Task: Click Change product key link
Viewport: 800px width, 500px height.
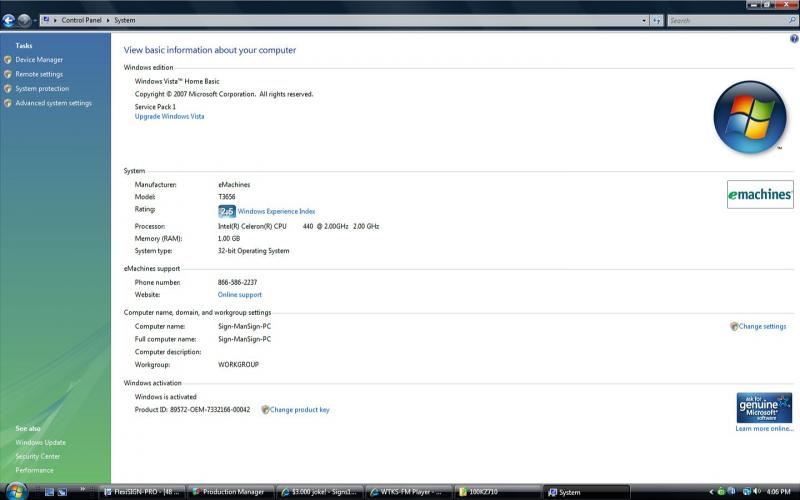Action: [299, 410]
